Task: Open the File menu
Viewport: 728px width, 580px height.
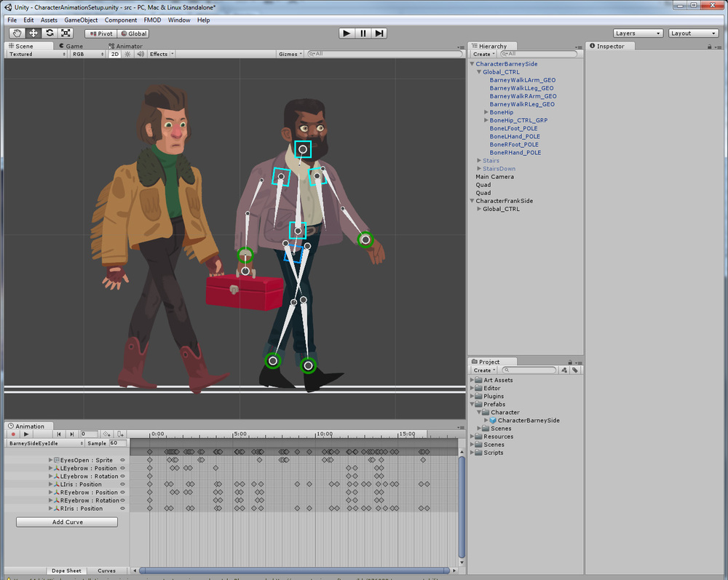Action: tap(12, 20)
